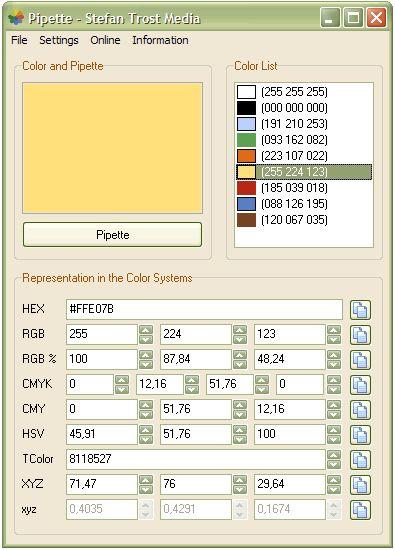395x550 pixels.
Task: Click the TColor field showing 8118527
Action: click(196, 459)
